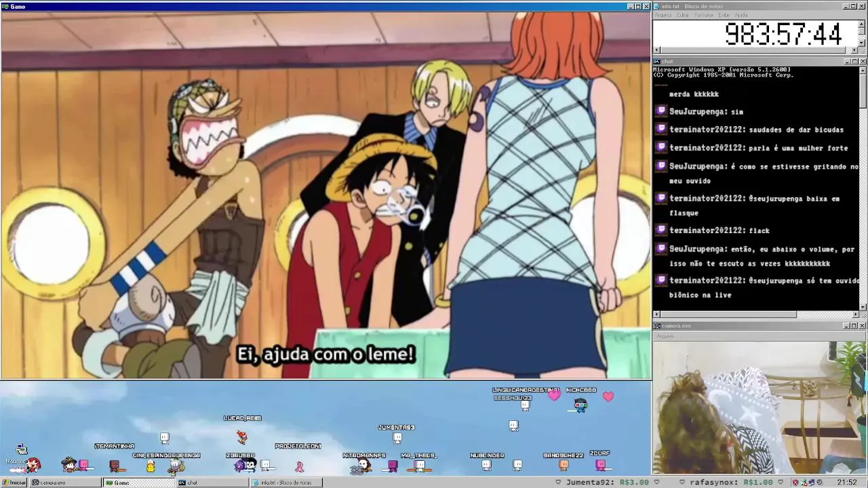The width and height of the screenshot is (868, 488).
Task: Select the SANDSLHE22 avatar
Action: (564, 465)
